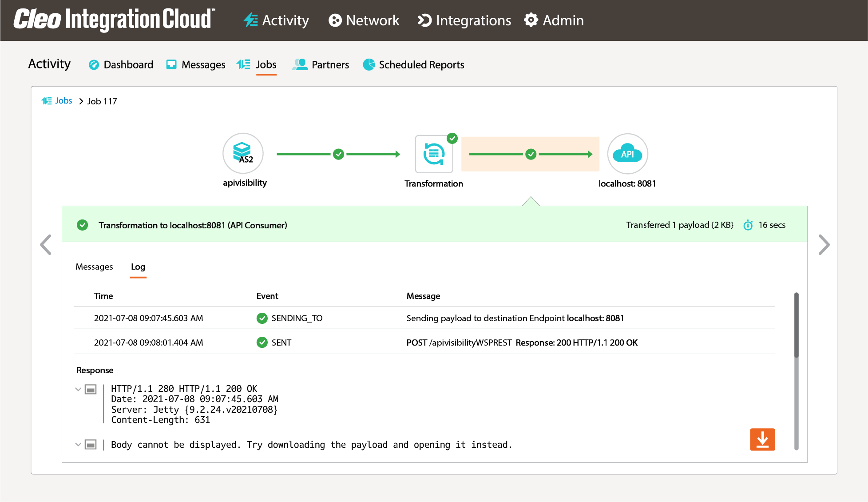Click the Scheduled Reports pie chart icon
The image size is (868, 502).
368,64
